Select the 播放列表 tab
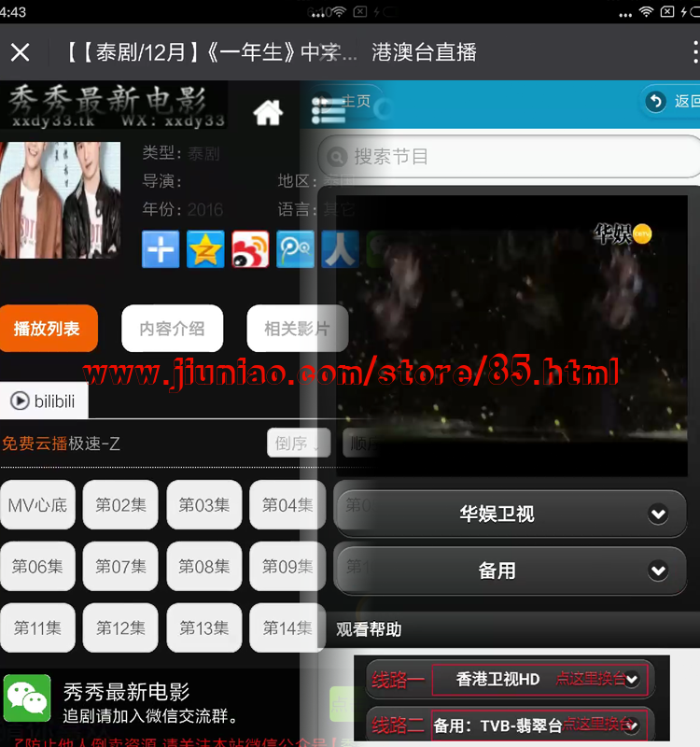Screen dimensions: 700x747 click(49, 329)
